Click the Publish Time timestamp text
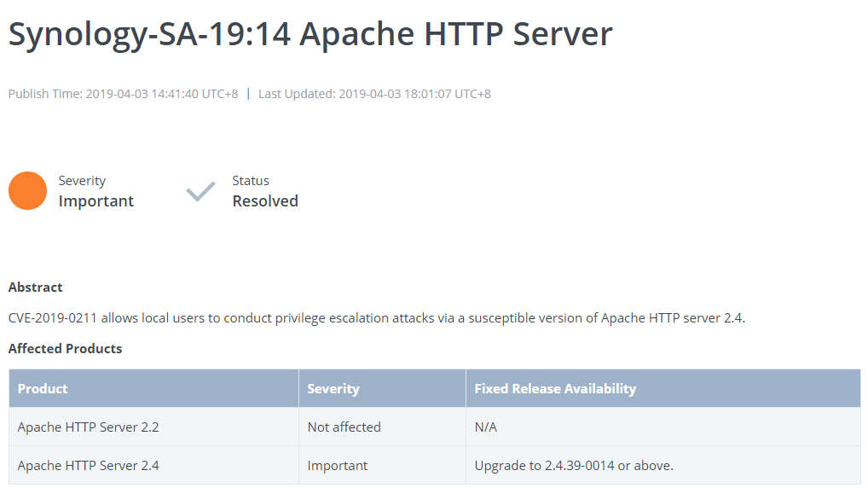The width and height of the screenshot is (868, 488). click(123, 94)
